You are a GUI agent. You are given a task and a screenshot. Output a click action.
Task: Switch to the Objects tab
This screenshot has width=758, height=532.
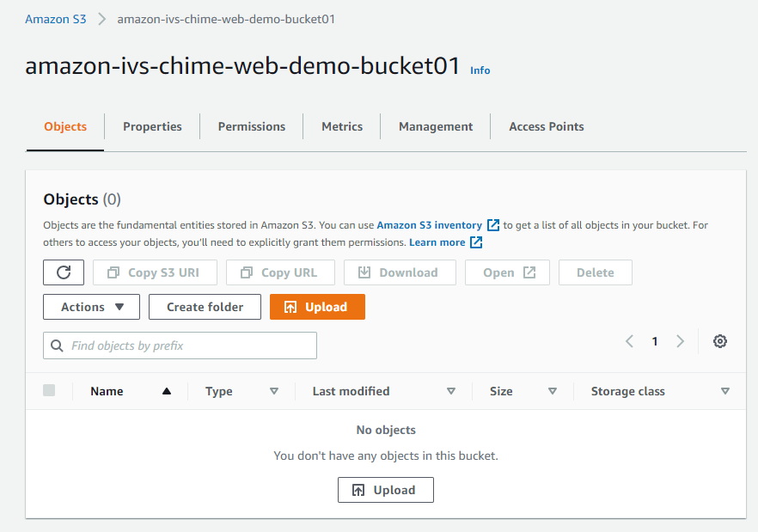tap(65, 126)
